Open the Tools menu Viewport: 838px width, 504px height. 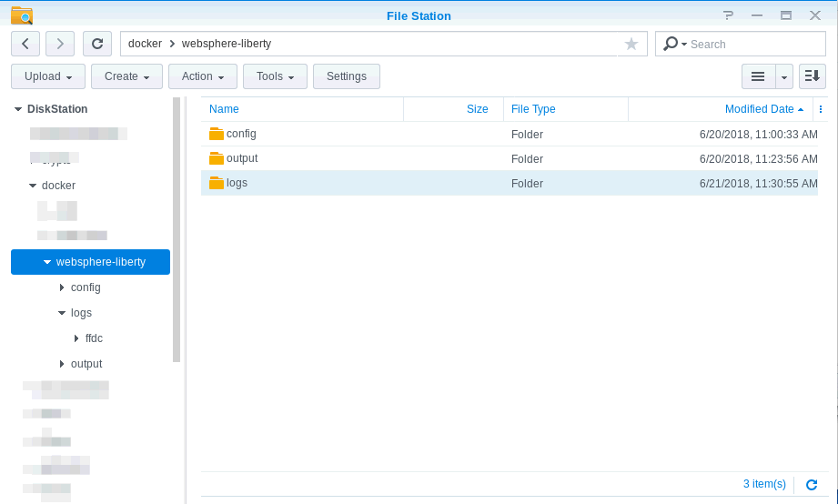pos(275,76)
